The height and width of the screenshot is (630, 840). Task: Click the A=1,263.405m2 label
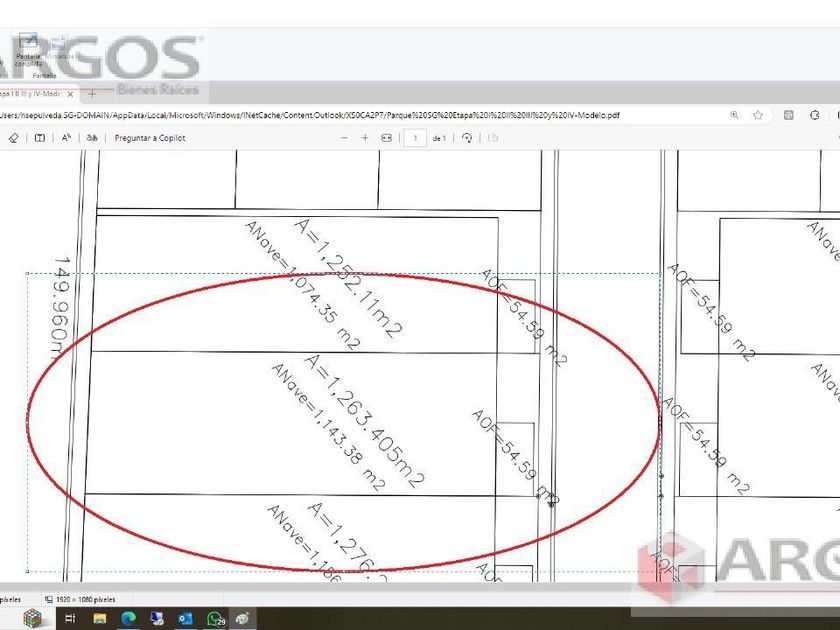364,422
